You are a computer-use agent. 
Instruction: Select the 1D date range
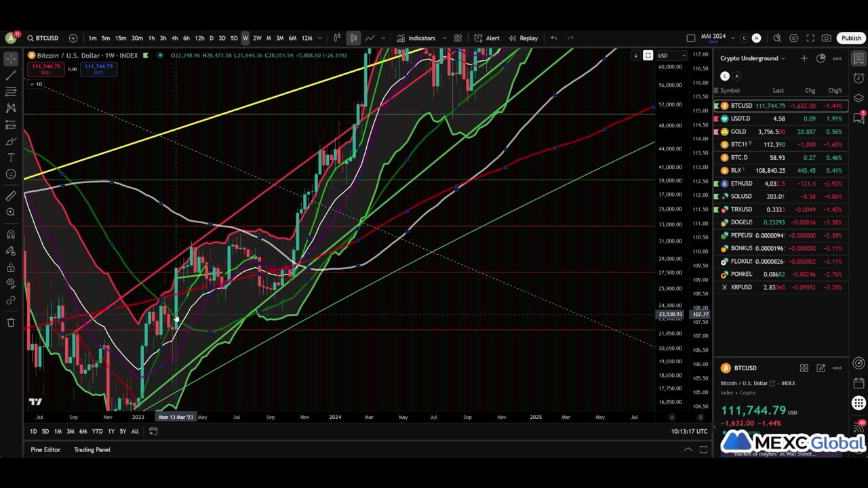point(33,431)
